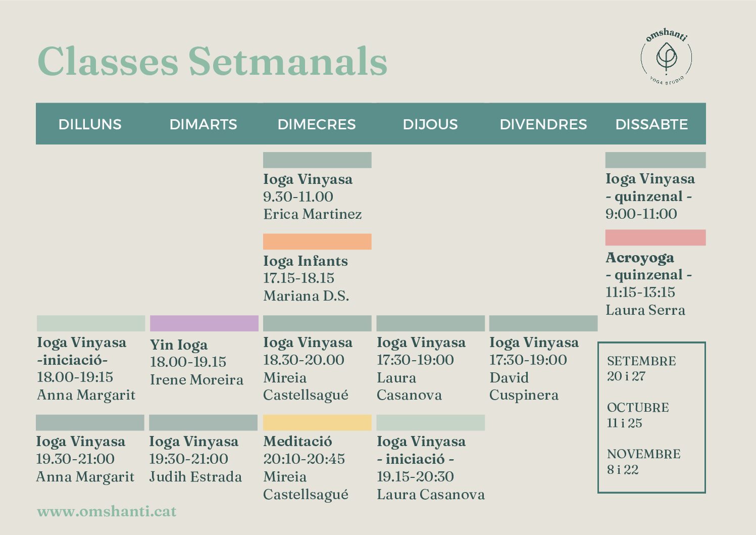Click the SETEMBRE 20 i 27 dates
The height and width of the screenshot is (535, 756).
pos(641,368)
